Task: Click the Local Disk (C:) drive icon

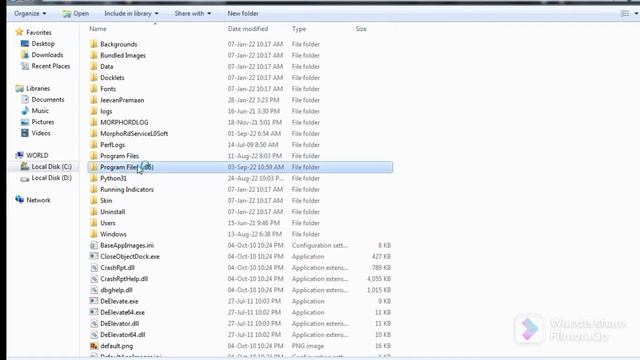Action: click(x=25, y=166)
